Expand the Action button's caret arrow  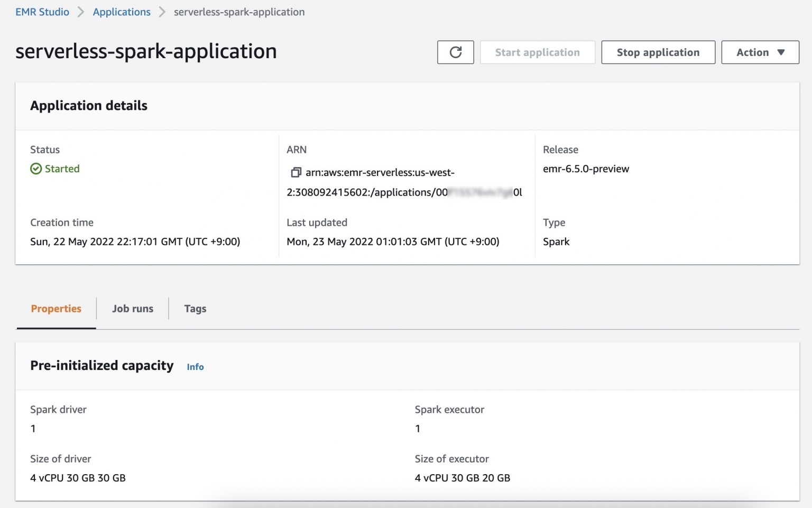point(781,52)
